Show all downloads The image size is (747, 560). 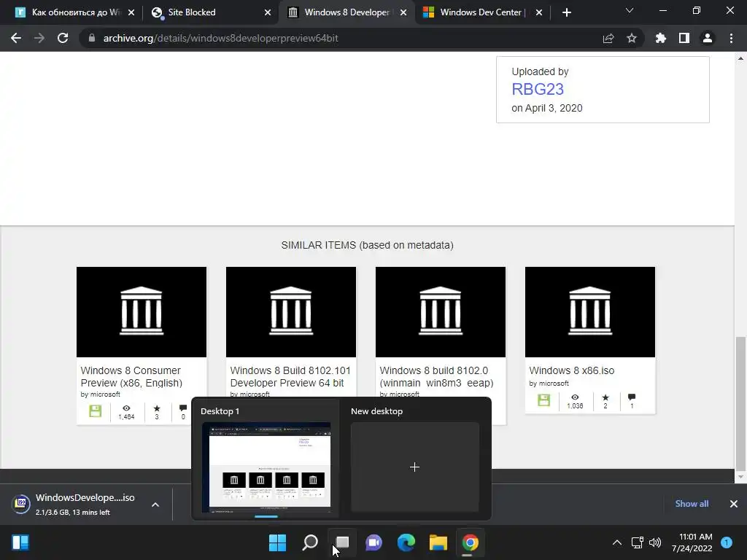[692, 504]
